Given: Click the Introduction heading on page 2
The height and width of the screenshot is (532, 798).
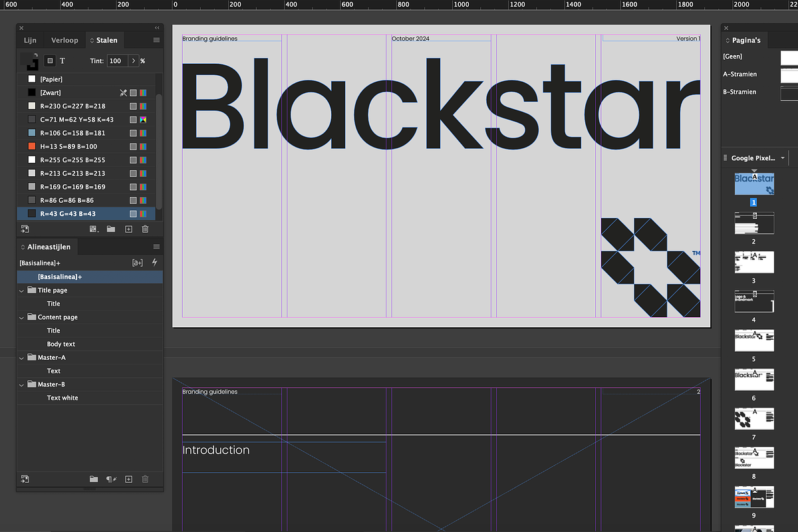Looking at the screenshot, I should [216, 450].
